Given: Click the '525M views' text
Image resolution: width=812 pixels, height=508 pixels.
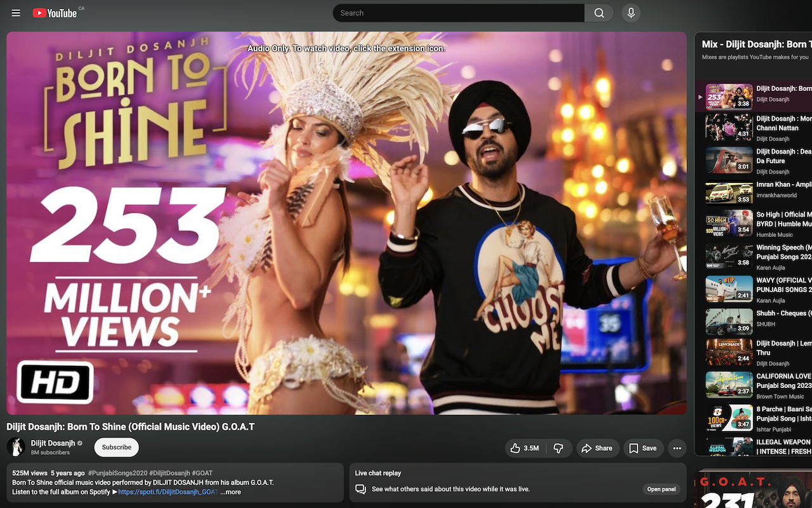Looking at the screenshot, I should tap(30, 473).
